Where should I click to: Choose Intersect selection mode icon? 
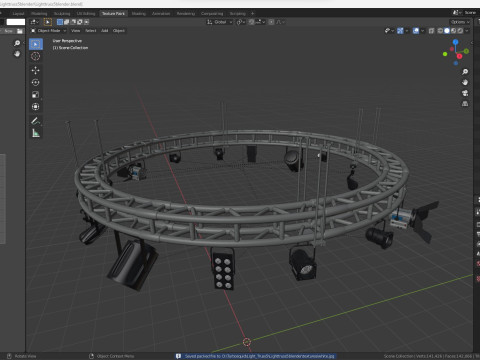click(x=86, y=22)
